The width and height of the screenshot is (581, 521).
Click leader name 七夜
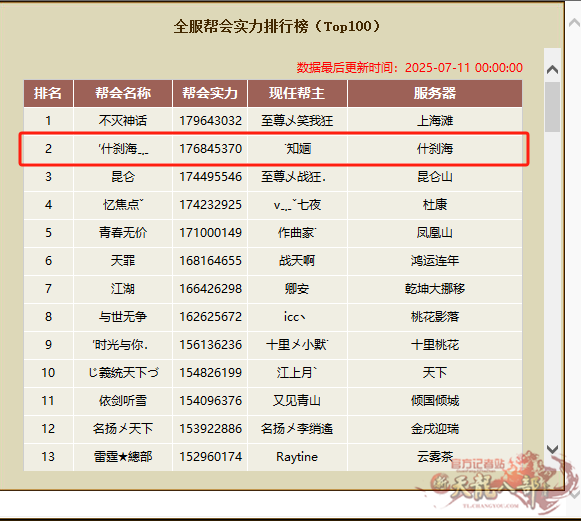[297, 205]
